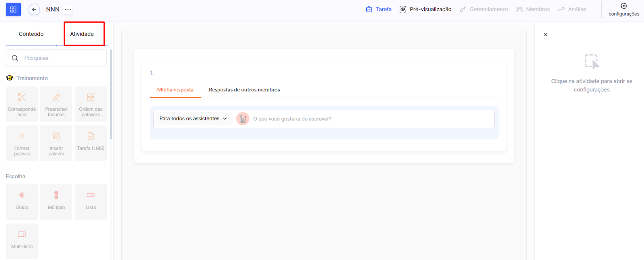644x260 pixels.
Task: Go back using the arrow button
Action: [34, 9]
